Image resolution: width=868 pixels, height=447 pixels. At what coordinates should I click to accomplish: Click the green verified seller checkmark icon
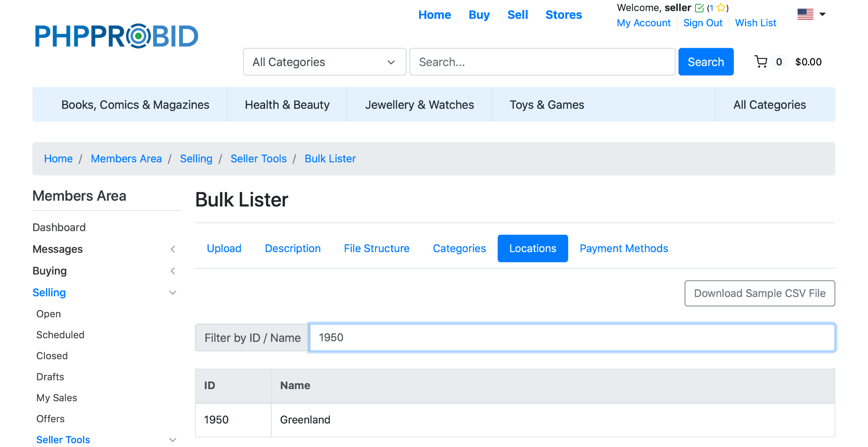tap(699, 8)
